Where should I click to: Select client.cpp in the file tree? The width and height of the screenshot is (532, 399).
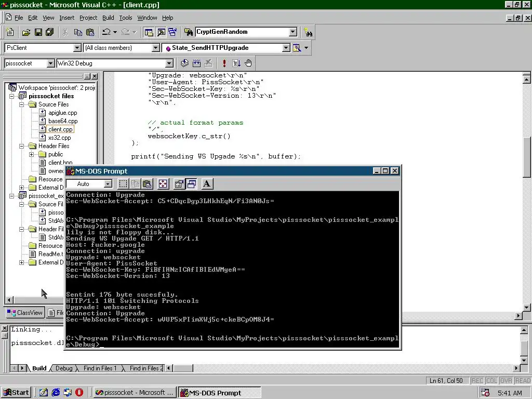tap(60, 129)
